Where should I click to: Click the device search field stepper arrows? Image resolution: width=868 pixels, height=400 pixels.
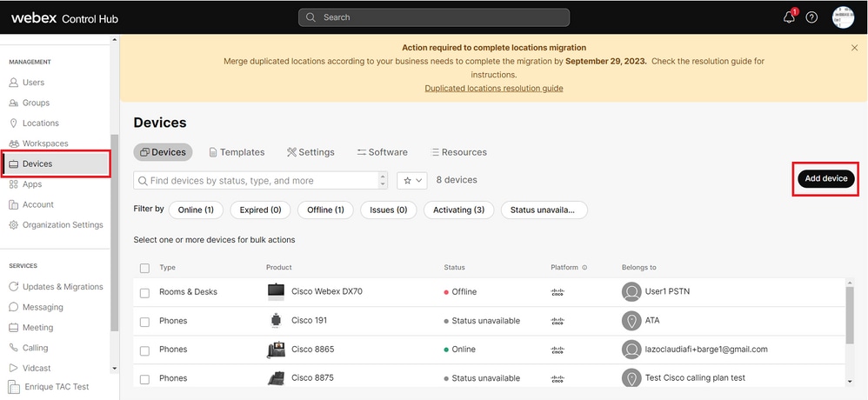point(383,180)
